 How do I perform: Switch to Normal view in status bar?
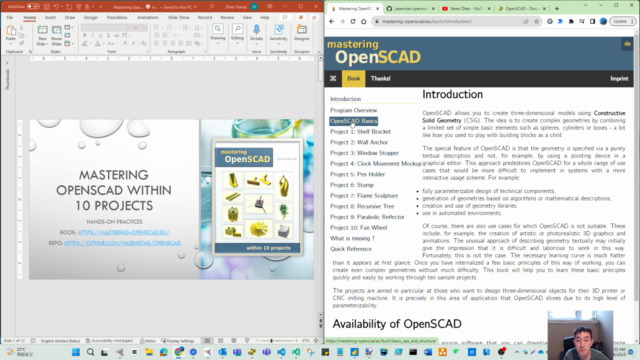pos(207,340)
